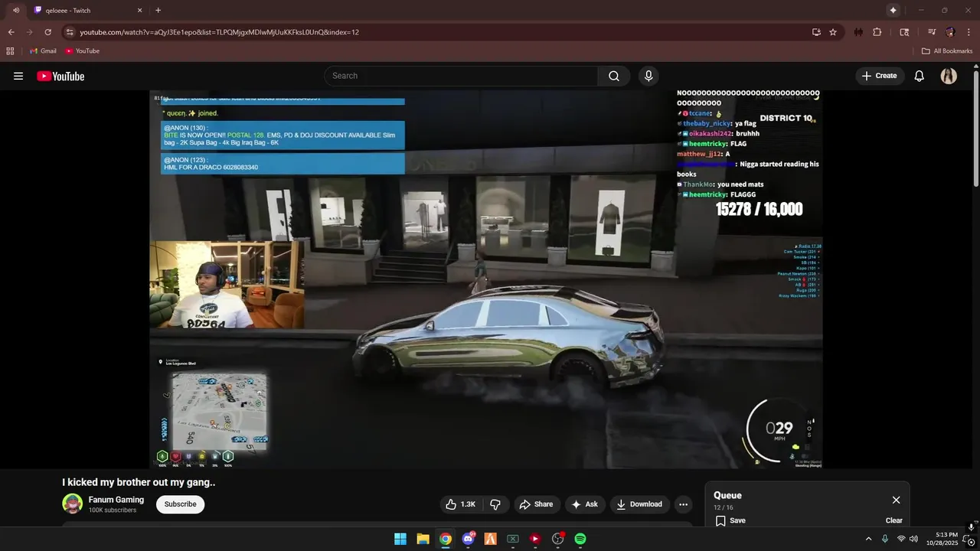
Task: Download the video
Action: coord(639,504)
